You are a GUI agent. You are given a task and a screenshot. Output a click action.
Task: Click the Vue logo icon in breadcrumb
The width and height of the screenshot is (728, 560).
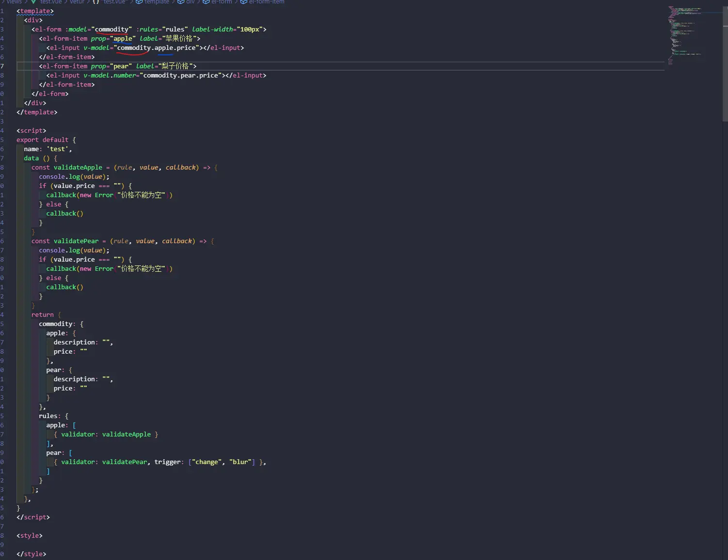point(33,2)
